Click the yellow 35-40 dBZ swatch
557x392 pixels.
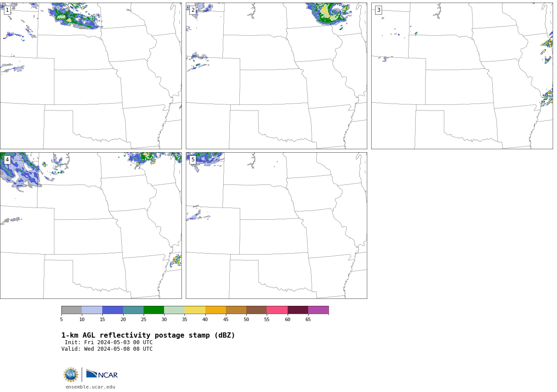tap(195, 310)
